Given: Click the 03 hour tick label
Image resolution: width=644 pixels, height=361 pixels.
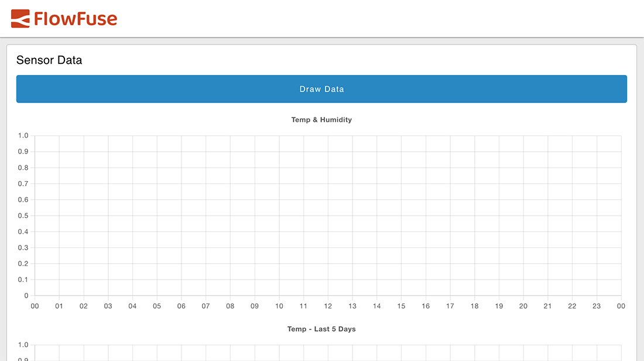Looking at the screenshot, I should (x=108, y=306).
